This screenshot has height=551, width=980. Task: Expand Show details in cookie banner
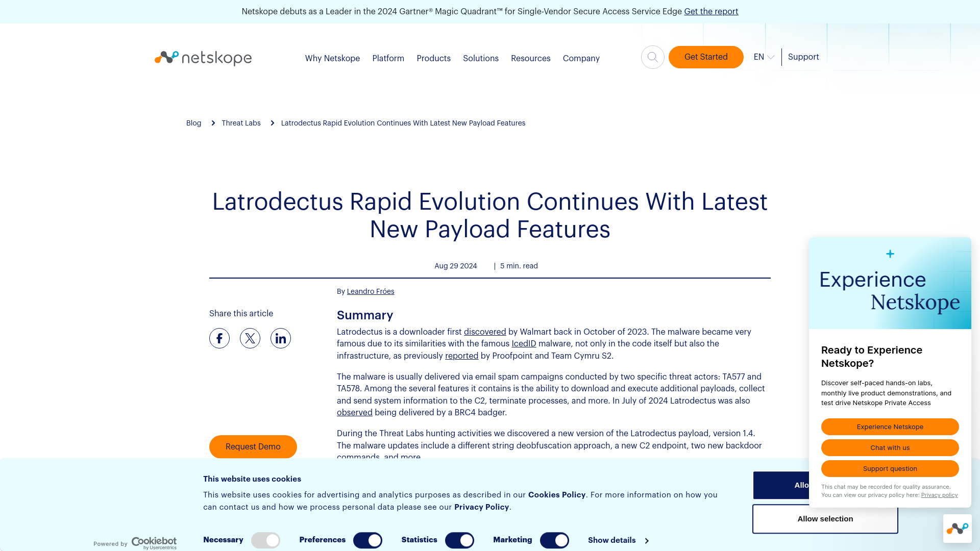pyautogui.click(x=617, y=540)
